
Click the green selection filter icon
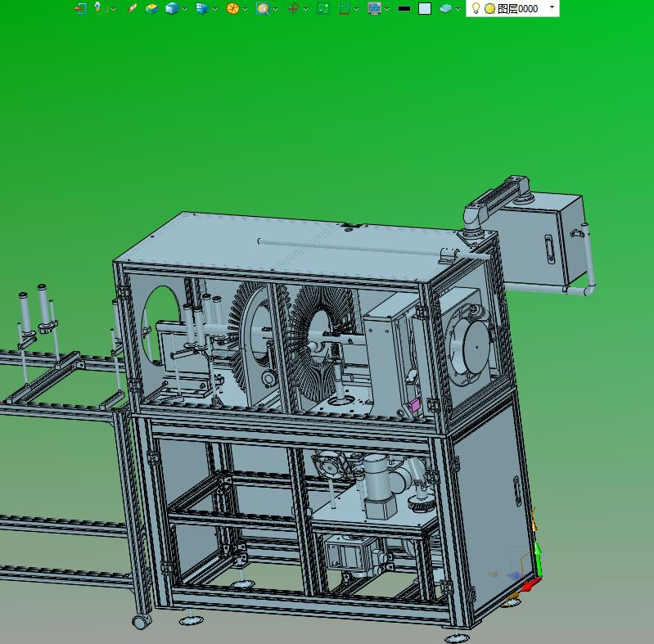tap(323, 8)
